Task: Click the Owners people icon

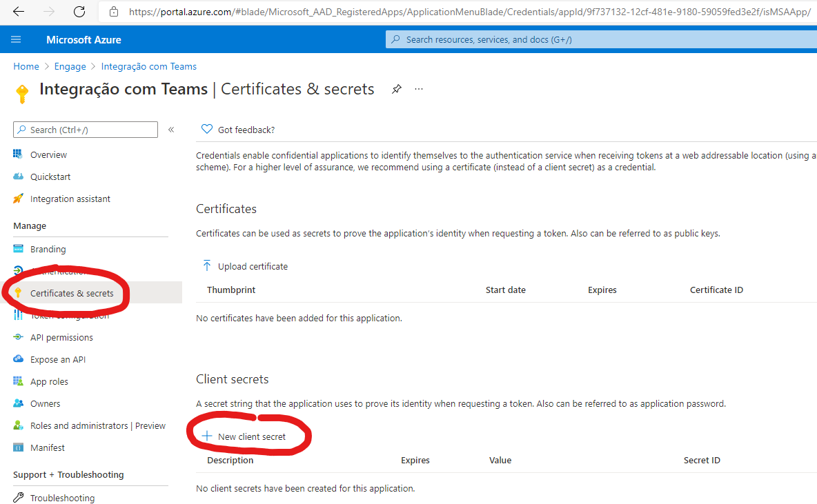Action: (18, 403)
